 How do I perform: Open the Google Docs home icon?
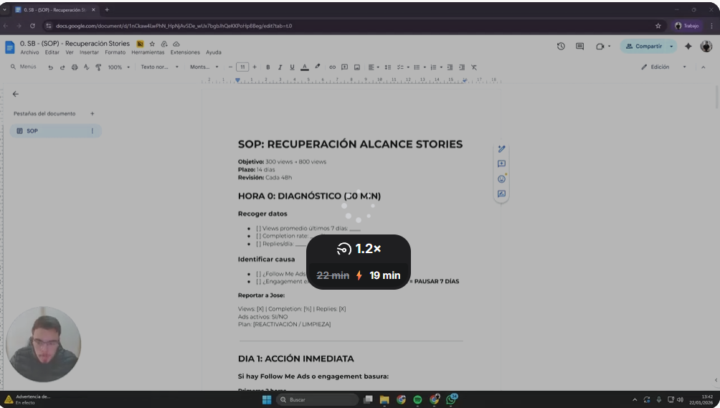pyautogui.click(x=10, y=47)
